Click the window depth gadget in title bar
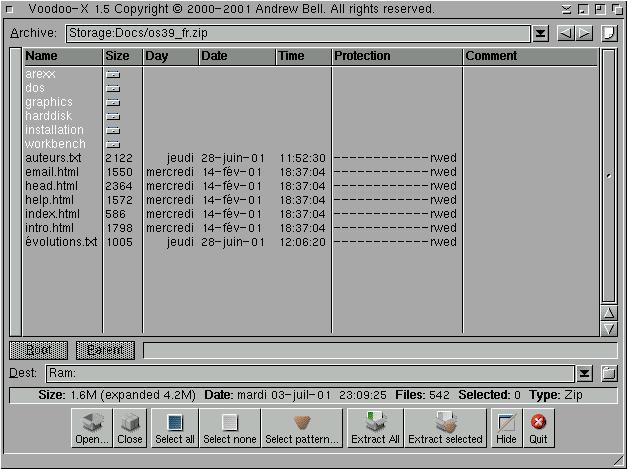This screenshot has height=469, width=627. click(617, 10)
